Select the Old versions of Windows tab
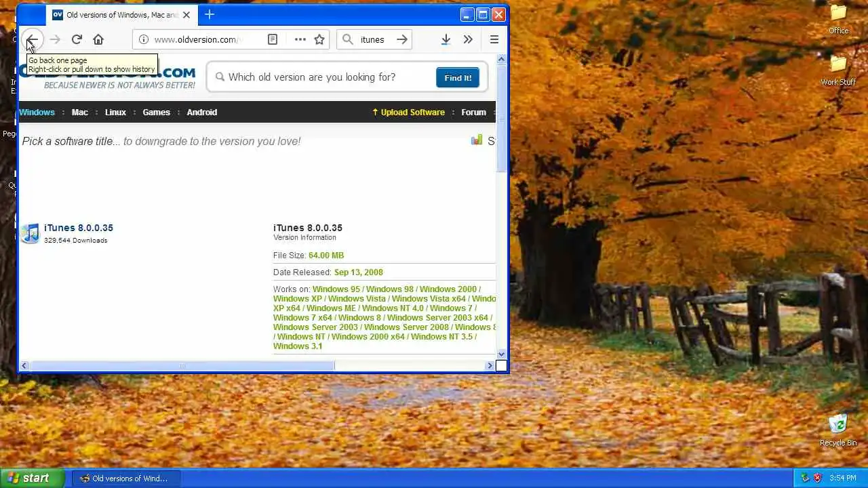Image resolution: width=868 pixels, height=488 pixels. [x=121, y=15]
